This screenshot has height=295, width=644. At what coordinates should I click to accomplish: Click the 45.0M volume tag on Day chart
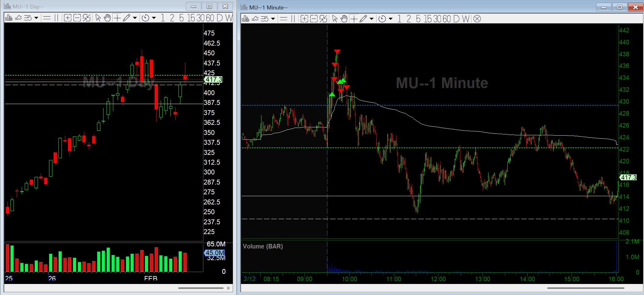(x=214, y=253)
